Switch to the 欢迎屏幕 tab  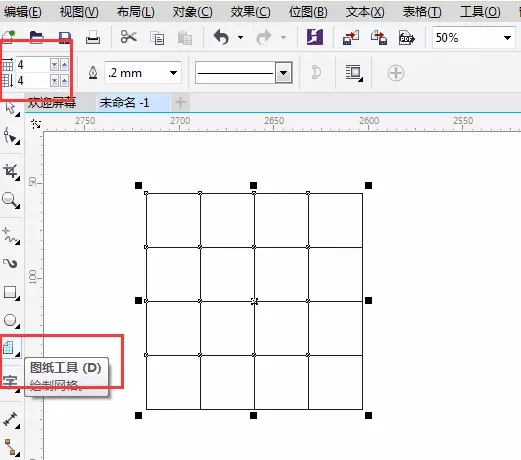[x=52, y=102]
